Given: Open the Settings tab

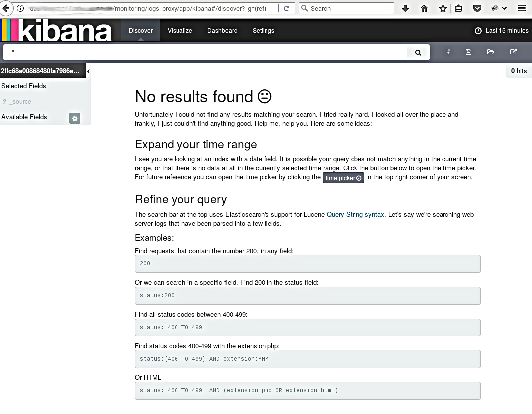Looking at the screenshot, I should (263, 31).
